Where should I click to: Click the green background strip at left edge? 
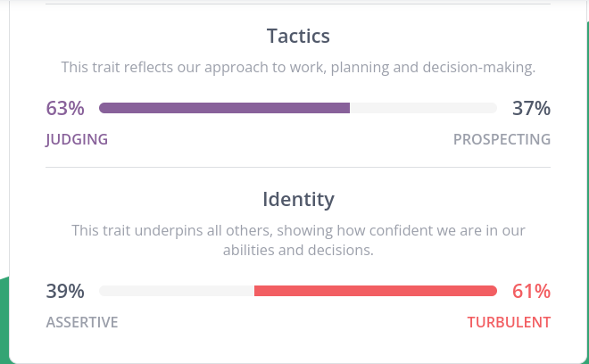tap(4, 320)
